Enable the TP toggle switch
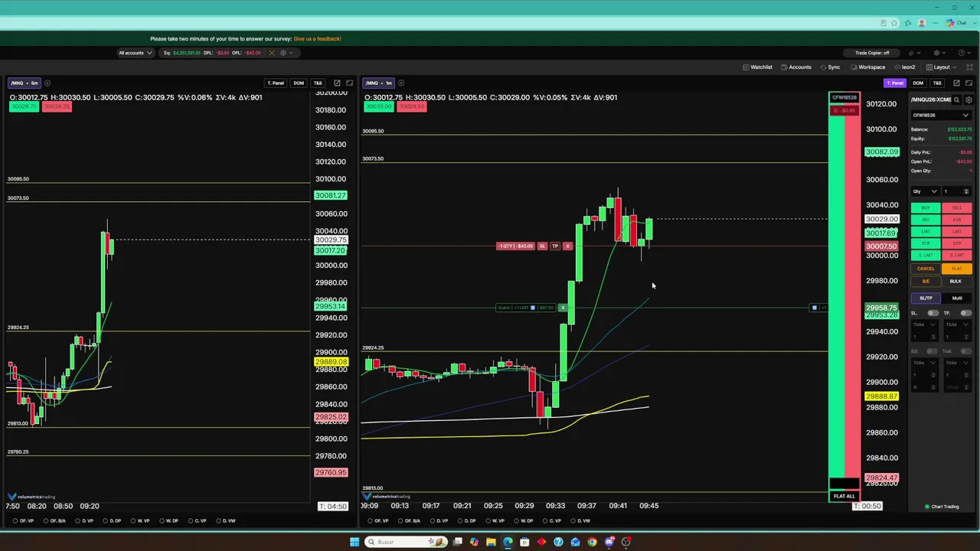The height and width of the screenshot is (551, 980). point(965,313)
